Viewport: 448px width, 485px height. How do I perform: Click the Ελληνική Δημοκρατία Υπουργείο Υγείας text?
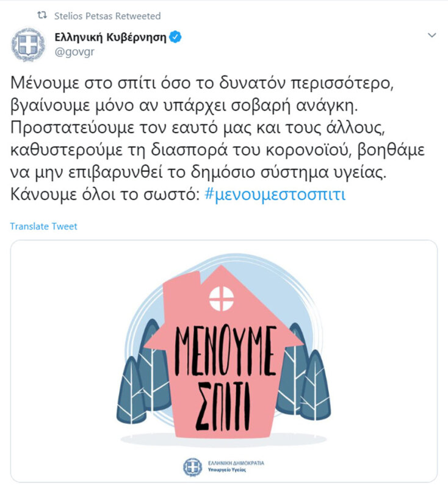click(236, 467)
